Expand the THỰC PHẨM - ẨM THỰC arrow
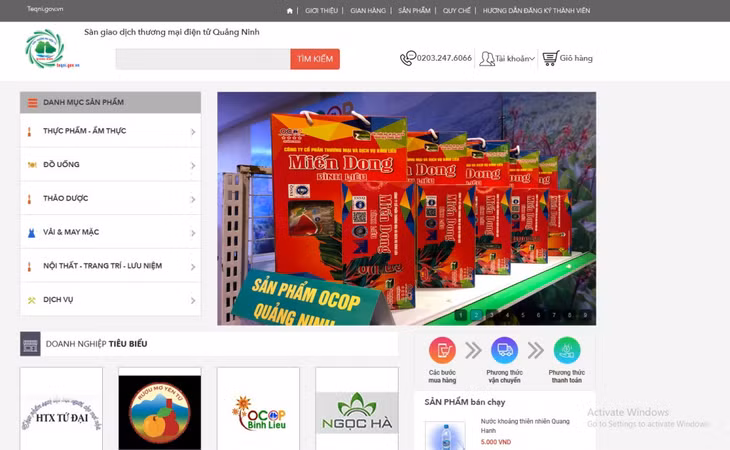 [x=193, y=132]
